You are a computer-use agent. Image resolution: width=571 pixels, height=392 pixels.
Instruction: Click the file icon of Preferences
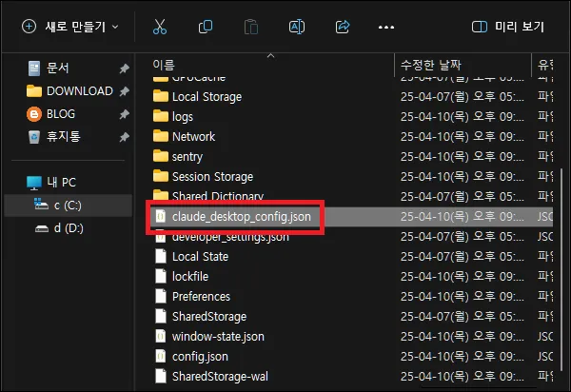[161, 296]
